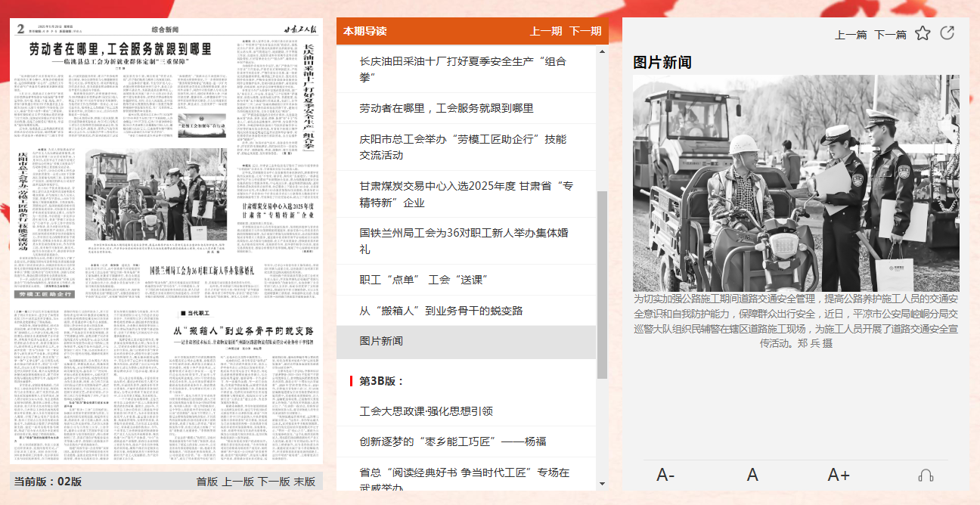
Task: Click the share arrow icon
Action: (947, 33)
